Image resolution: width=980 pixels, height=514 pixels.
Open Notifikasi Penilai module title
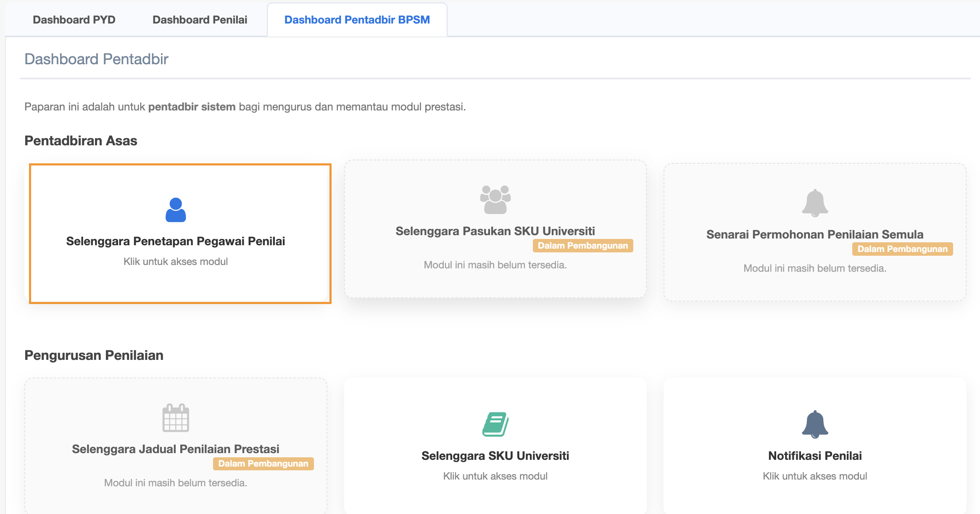(x=815, y=456)
